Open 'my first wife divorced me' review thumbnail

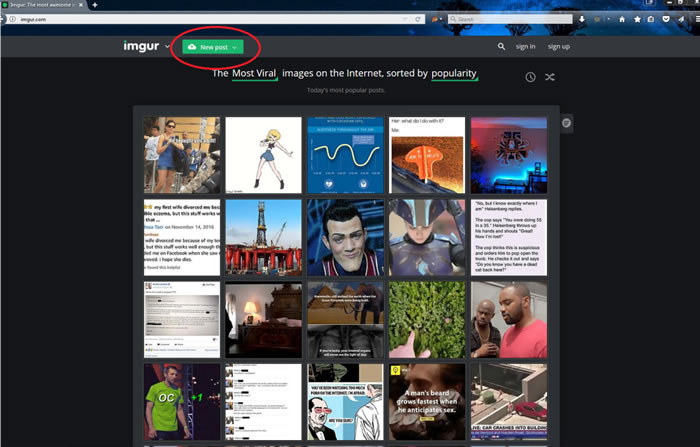pyautogui.click(x=182, y=237)
